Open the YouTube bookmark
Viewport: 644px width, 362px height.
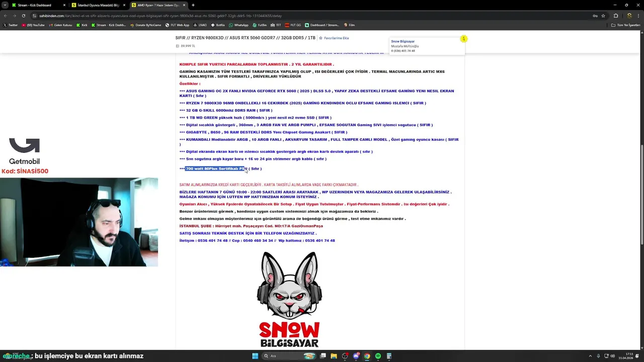33,25
